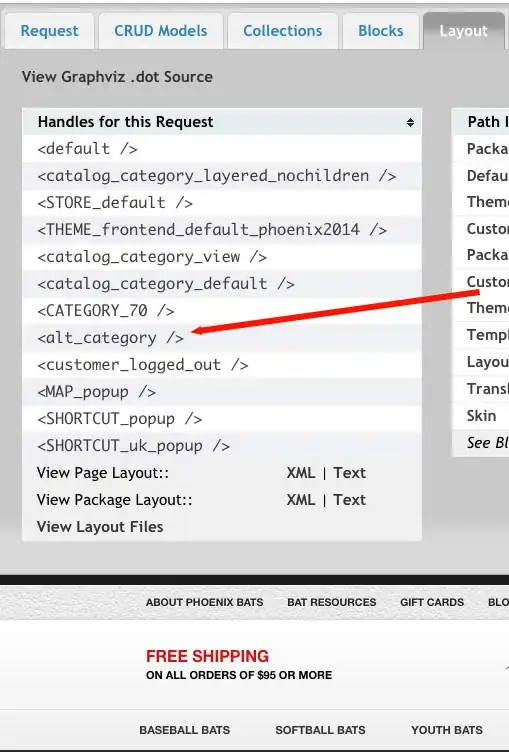The image size is (509, 752).
Task: Click the Free Shipping promo banner
Action: click(x=239, y=665)
